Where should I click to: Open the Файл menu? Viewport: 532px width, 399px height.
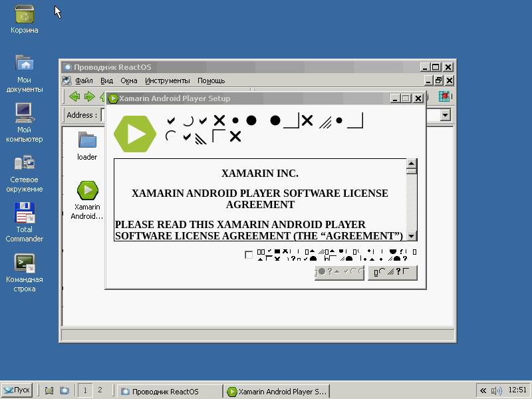[x=84, y=80]
